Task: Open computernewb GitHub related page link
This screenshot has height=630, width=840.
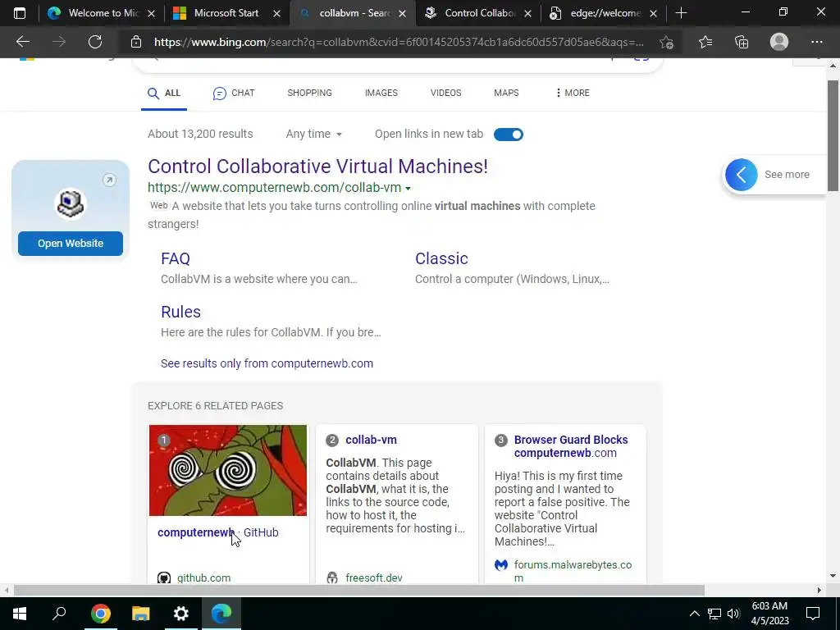Action: pyautogui.click(x=218, y=532)
